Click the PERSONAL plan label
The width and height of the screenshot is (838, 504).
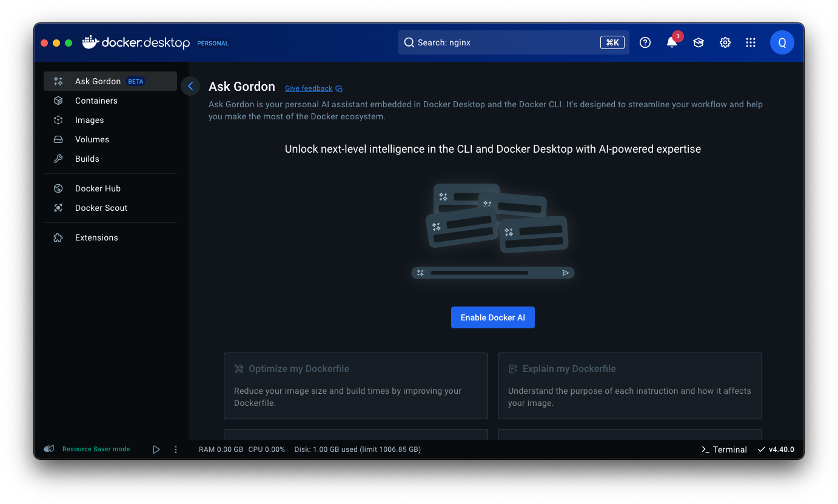[213, 44]
